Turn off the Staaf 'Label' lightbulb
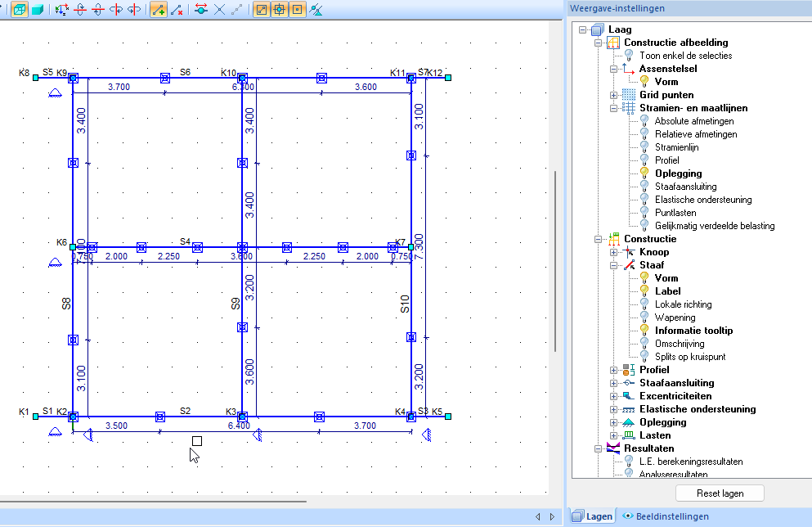 coord(644,291)
